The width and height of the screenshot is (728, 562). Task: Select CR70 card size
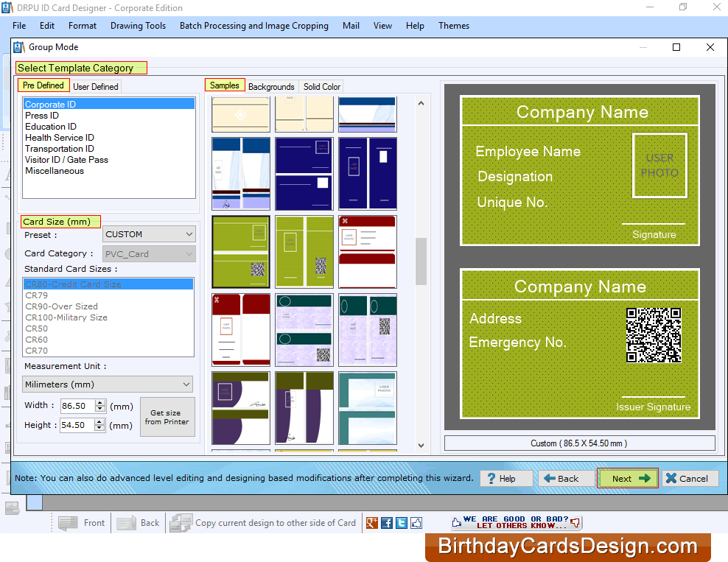click(108, 351)
